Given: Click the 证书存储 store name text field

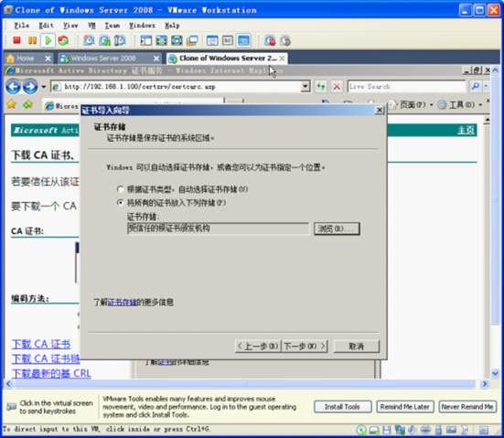Looking at the screenshot, I should [218, 229].
